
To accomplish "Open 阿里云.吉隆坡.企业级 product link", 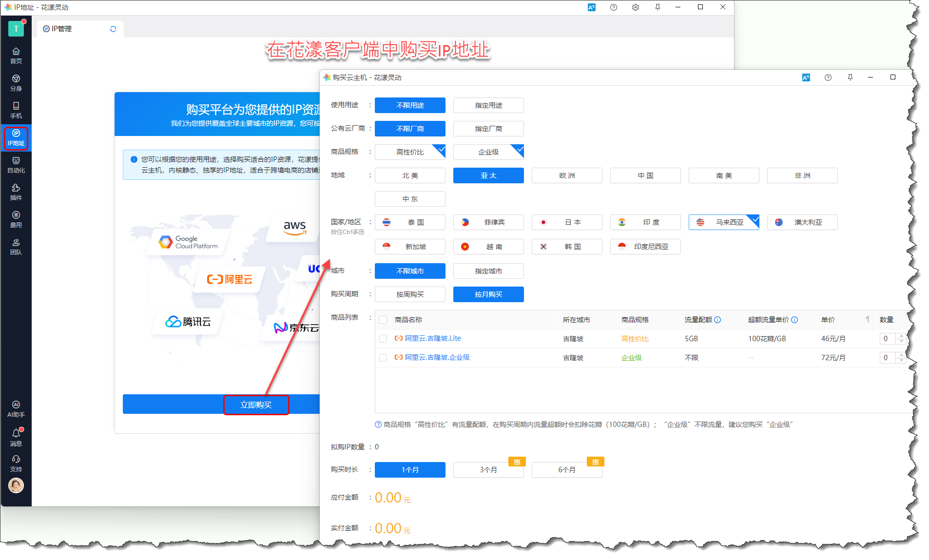I will [x=437, y=357].
